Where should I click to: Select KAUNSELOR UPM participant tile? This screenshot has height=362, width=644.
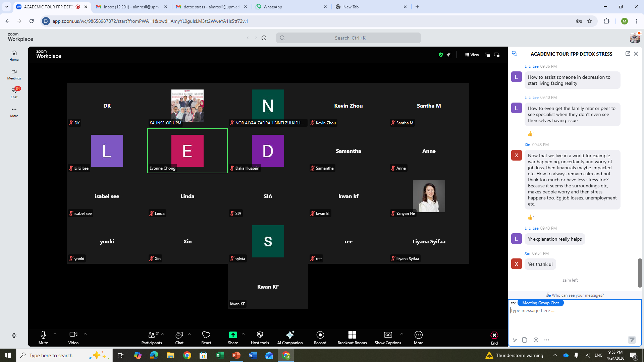(x=187, y=105)
